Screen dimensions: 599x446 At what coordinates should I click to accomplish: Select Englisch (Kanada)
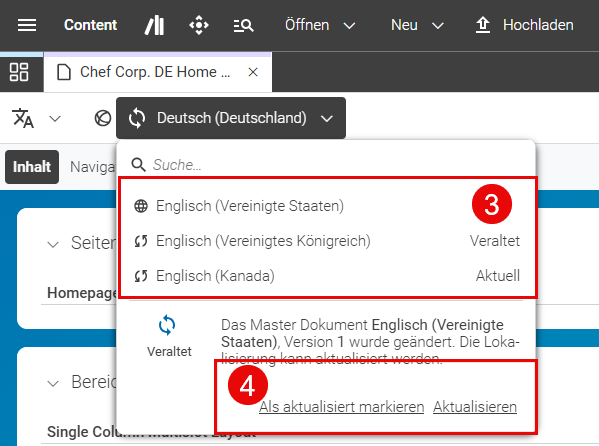(x=327, y=276)
